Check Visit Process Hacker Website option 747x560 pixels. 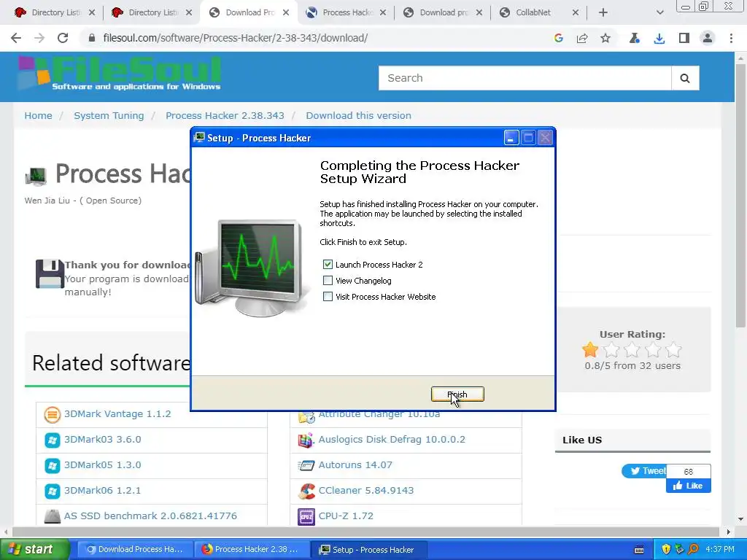[328, 297]
